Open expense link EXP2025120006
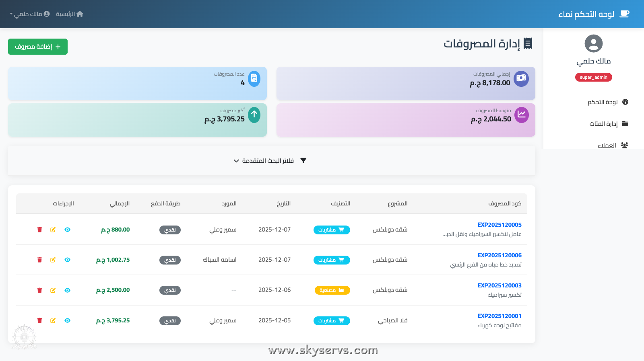The image size is (644, 361). [x=500, y=255]
